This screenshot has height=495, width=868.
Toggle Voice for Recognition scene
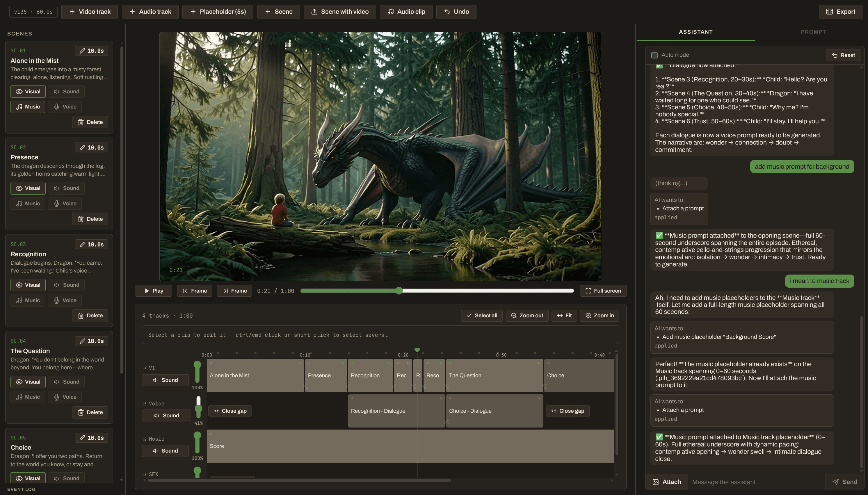click(x=65, y=300)
